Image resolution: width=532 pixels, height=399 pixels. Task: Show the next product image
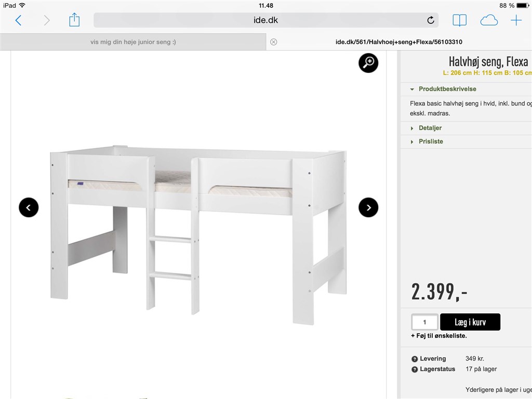(368, 207)
